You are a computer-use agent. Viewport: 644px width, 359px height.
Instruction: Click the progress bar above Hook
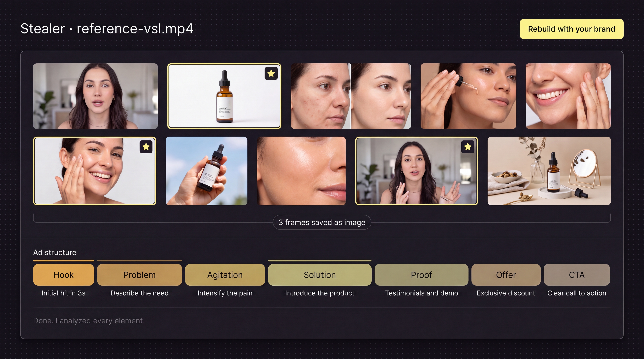(64, 260)
